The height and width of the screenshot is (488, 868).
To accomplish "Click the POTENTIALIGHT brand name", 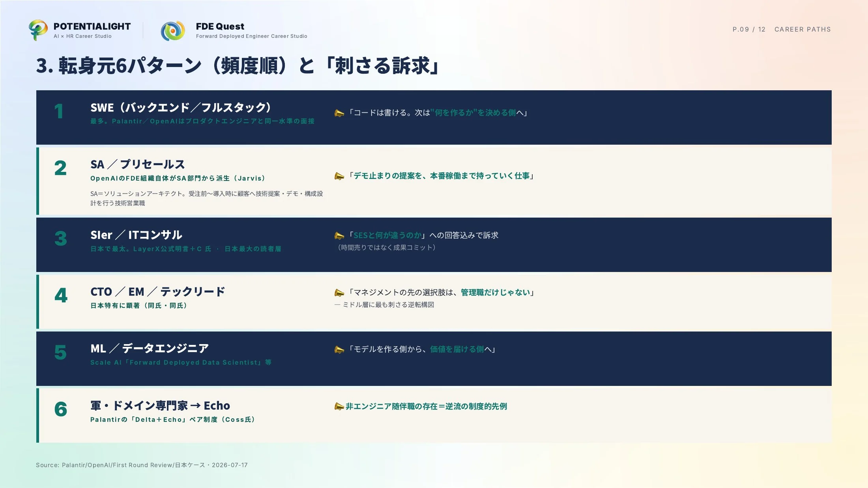I will (x=92, y=26).
